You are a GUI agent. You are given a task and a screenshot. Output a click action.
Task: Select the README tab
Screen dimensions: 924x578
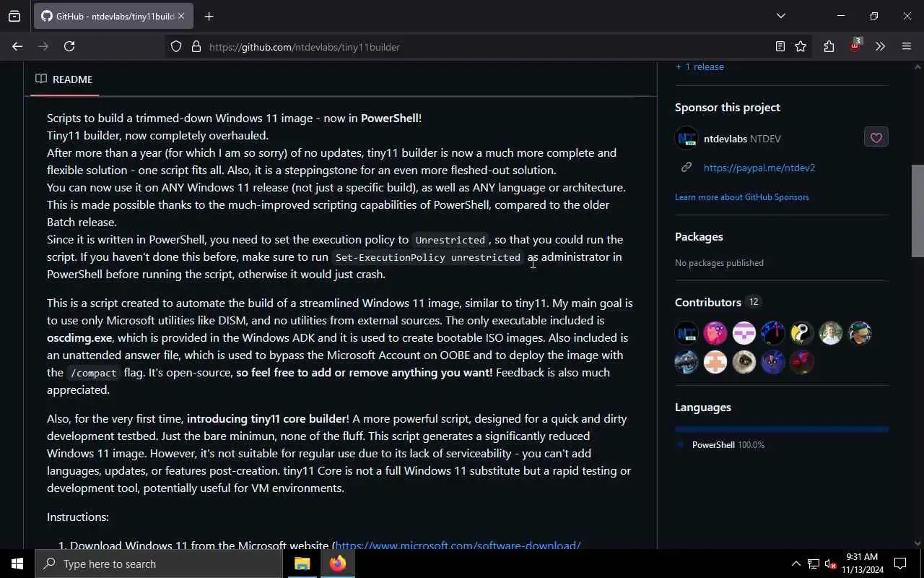[64, 79]
